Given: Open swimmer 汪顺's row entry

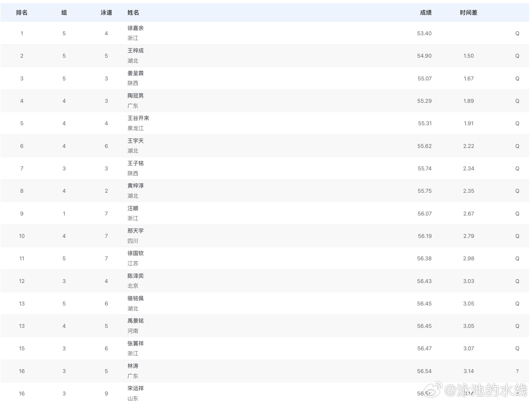Looking at the screenshot, I should (133, 208).
